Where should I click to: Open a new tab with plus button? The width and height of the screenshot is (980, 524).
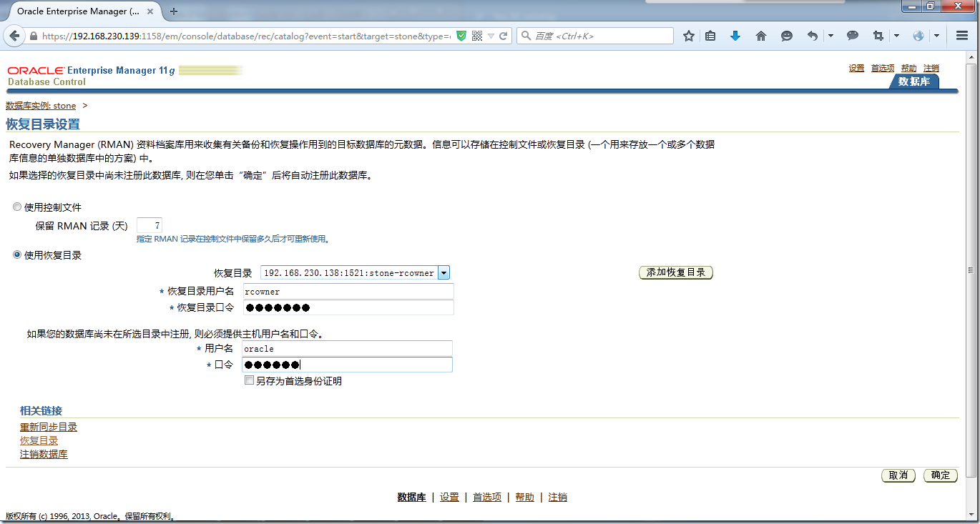[174, 11]
